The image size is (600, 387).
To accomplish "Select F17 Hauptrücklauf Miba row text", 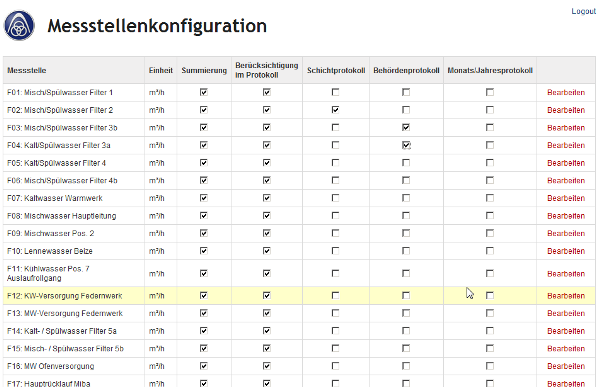I will tap(49, 383).
